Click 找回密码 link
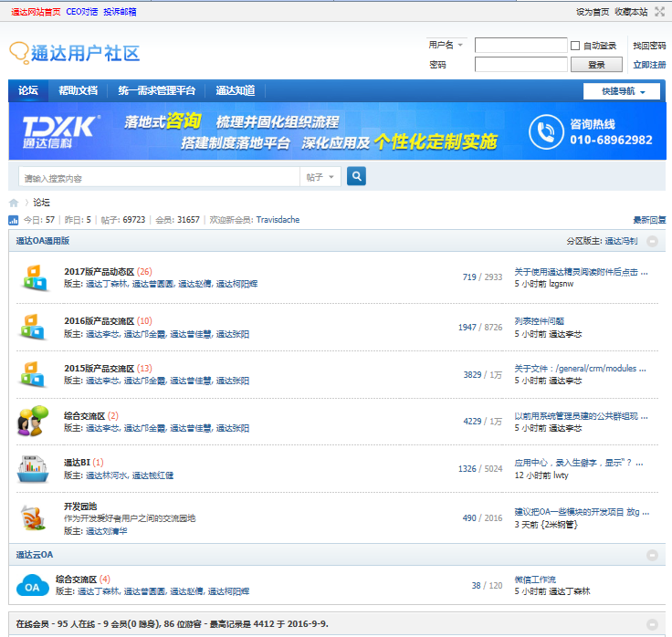This screenshot has height=637, width=672. [x=649, y=46]
